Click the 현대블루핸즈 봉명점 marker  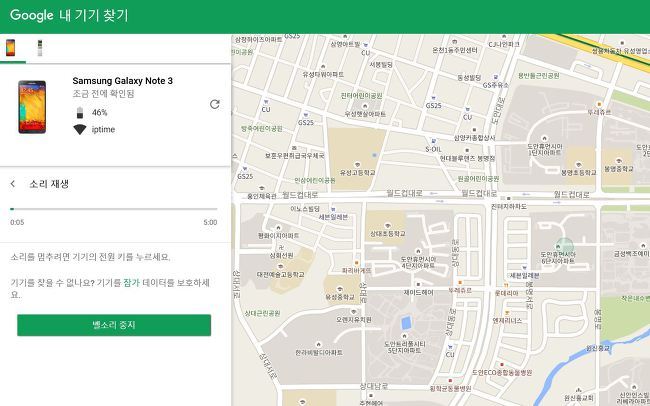pyautogui.click(x=467, y=151)
